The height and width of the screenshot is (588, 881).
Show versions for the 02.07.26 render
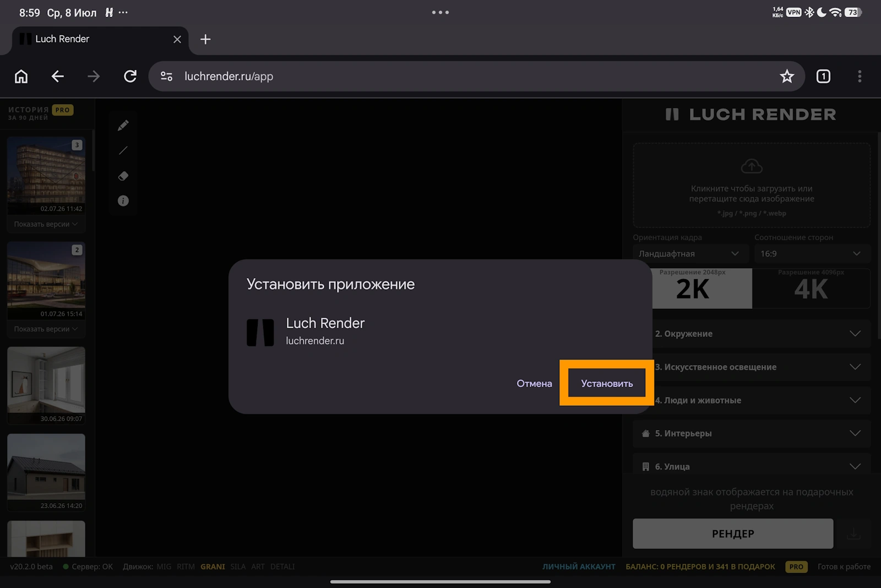[46, 224]
